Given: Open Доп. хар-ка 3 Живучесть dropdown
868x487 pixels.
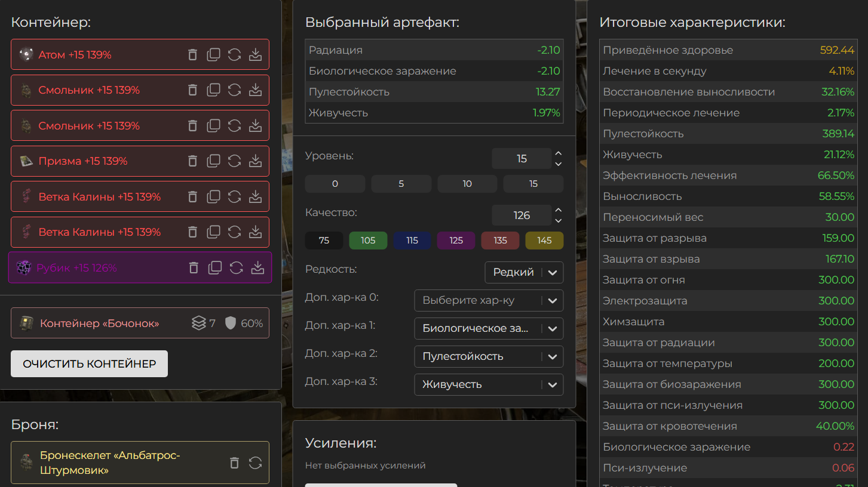Looking at the screenshot, I should click(489, 384).
